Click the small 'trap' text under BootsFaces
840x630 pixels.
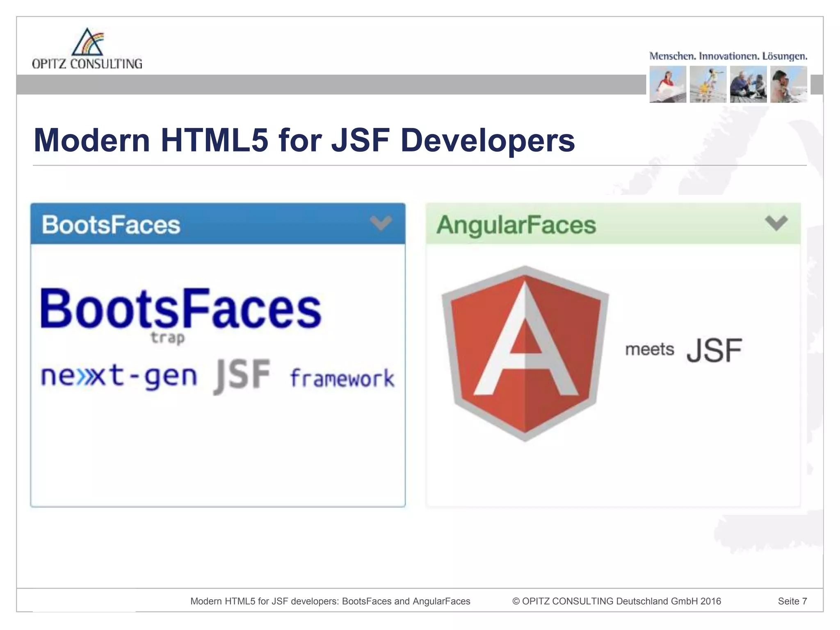[167, 338]
